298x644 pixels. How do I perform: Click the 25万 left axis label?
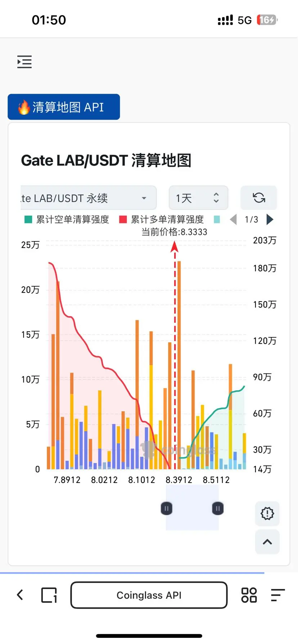click(30, 245)
